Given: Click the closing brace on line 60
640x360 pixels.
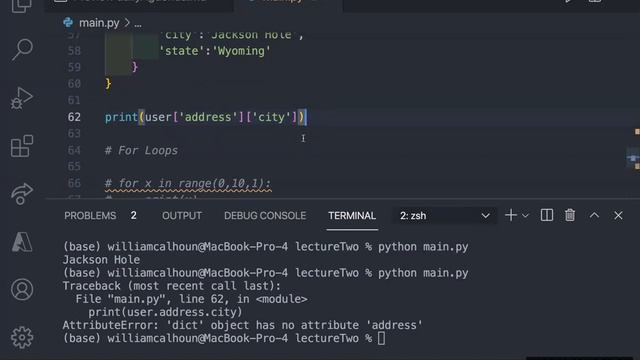Looking at the screenshot, I should click(108, 84).
